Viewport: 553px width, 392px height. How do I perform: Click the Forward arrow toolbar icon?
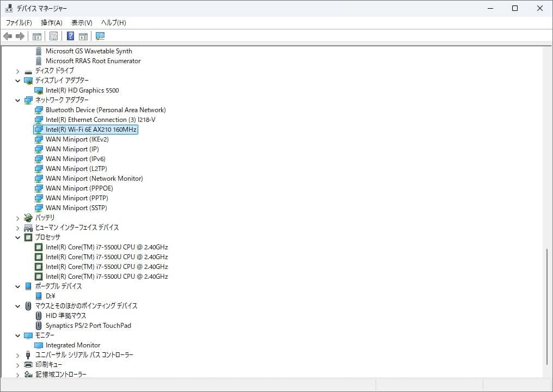click(x=20, y=36)
